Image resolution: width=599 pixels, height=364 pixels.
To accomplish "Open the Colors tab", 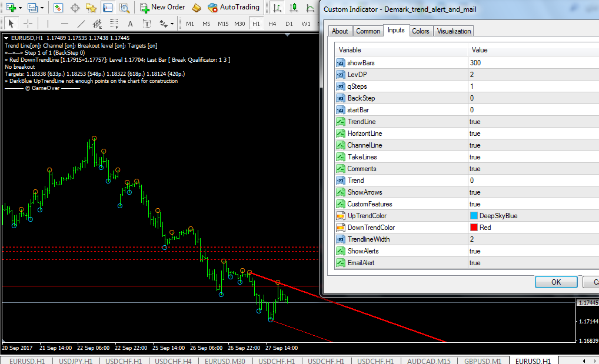I will [x=421, y=31].
